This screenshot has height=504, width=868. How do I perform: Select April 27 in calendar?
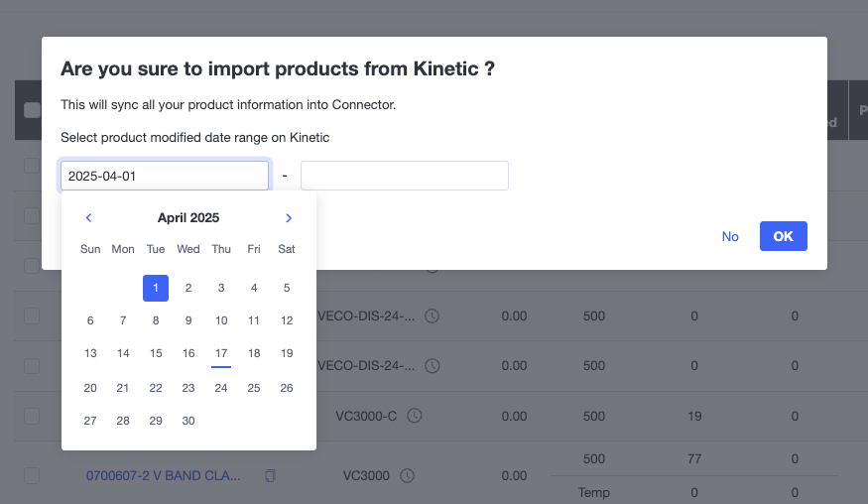click(90, 421)
